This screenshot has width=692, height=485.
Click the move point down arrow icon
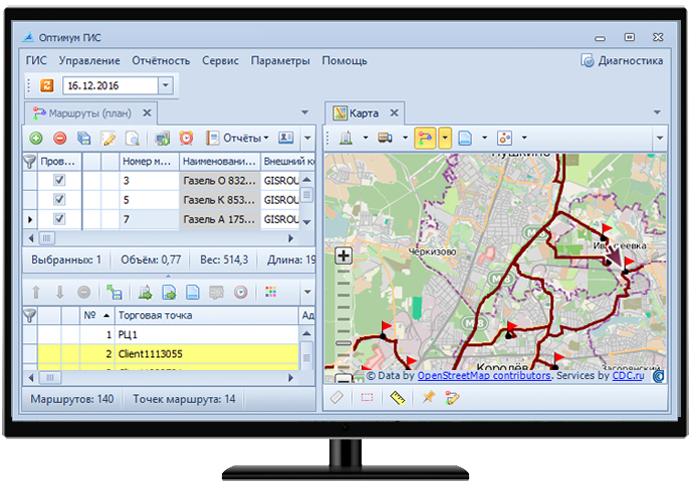60,292
